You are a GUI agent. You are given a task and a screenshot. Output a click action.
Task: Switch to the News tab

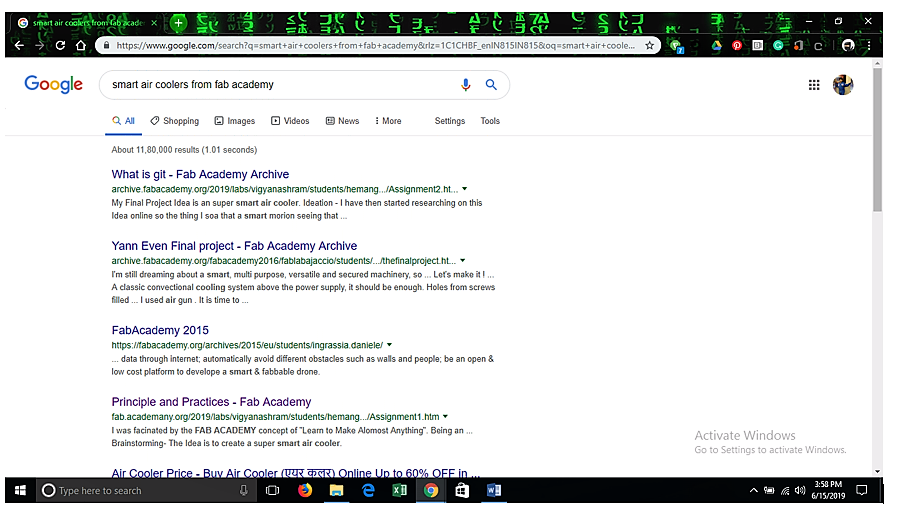click(x=342, y=121)
